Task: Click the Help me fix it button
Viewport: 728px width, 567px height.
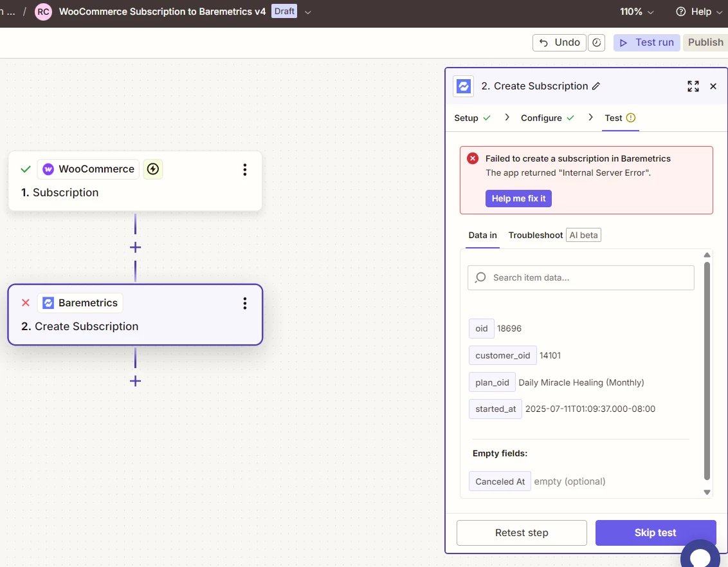Action: point(518,198)
